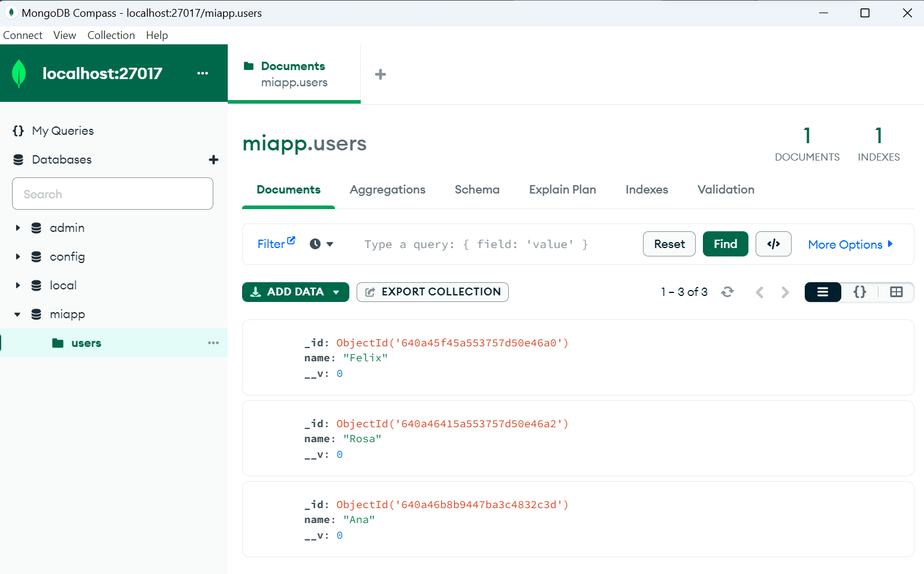Create a new database with plus icon
This screenshot has height=574, width=924.
click(213, 159)
